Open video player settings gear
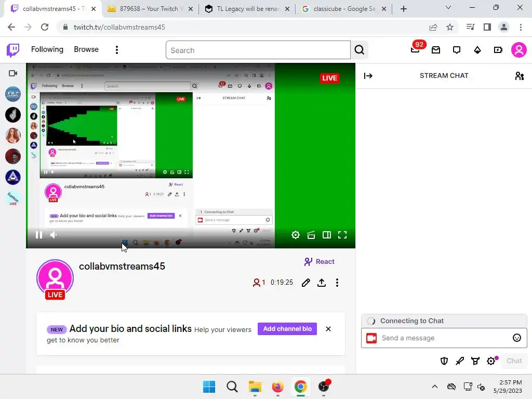Image resolution: width=532 pixels, height=399 pixels. pos(296,235)
